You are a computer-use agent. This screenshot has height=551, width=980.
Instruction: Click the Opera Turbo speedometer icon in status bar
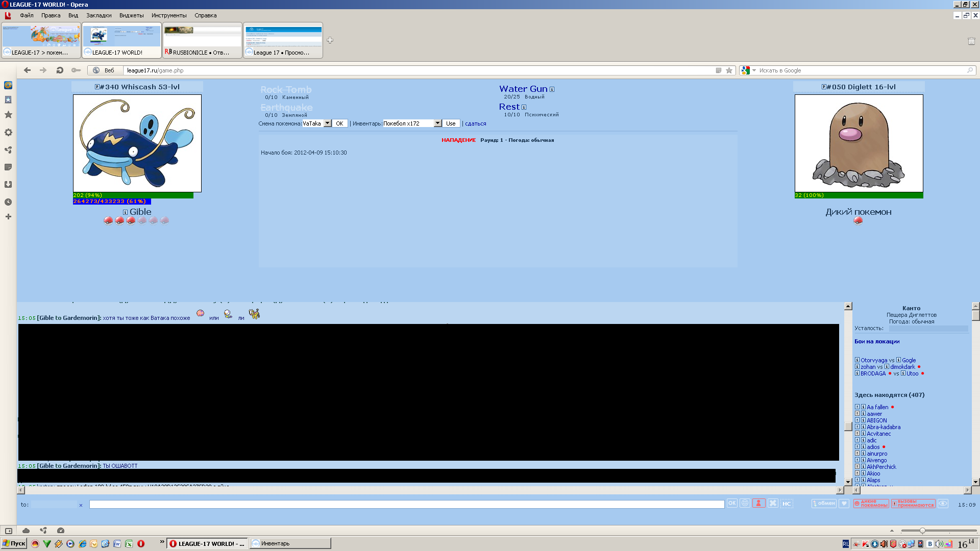(61, 531)
